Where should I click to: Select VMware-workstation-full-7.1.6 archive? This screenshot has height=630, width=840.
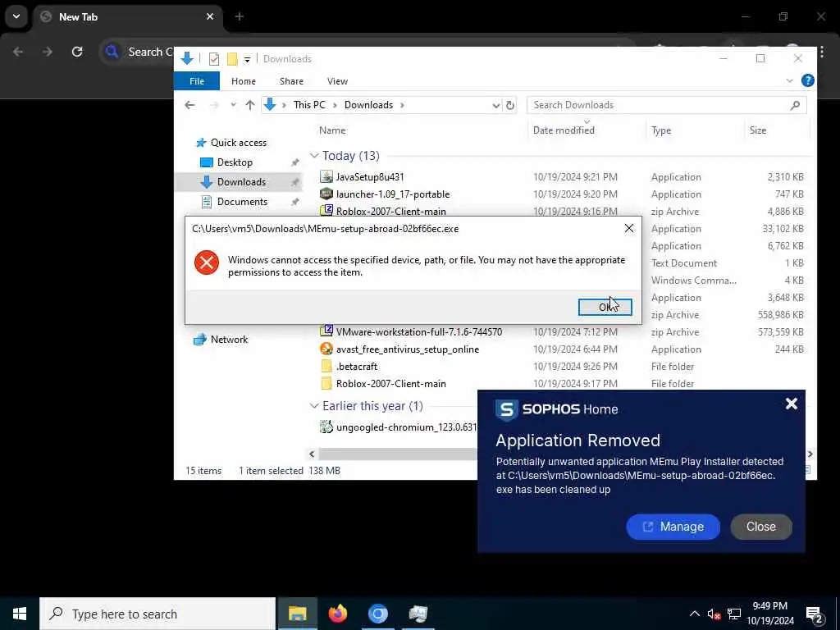point(419,332)
